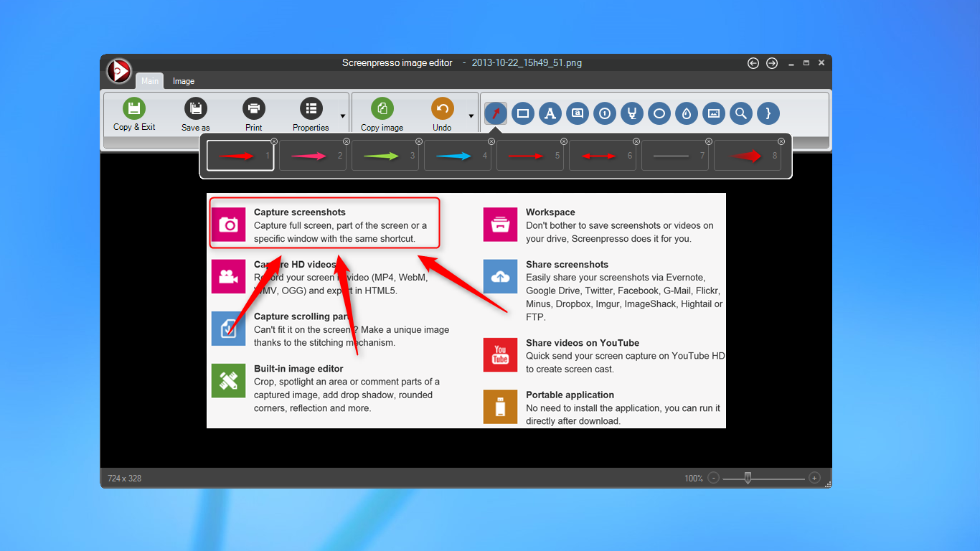
Task: Switch to the Image ribbon tab
Action: [x=184, y=81]
